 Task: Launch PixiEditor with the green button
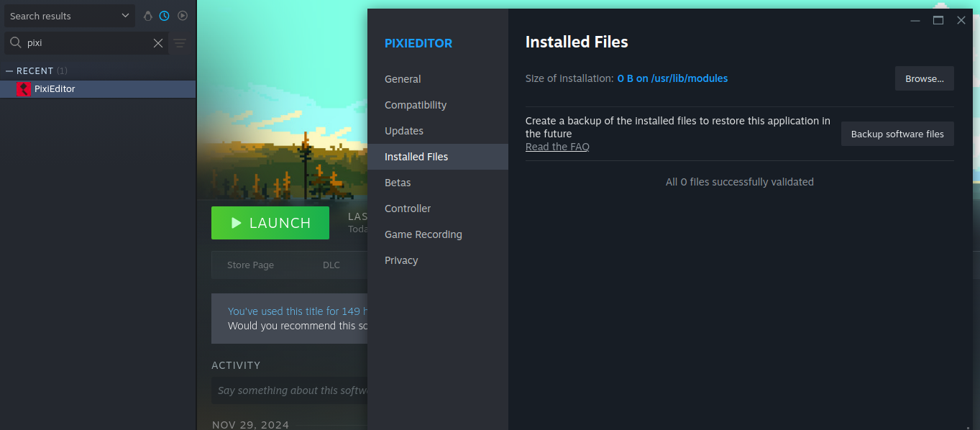click(x=270, y=223)
